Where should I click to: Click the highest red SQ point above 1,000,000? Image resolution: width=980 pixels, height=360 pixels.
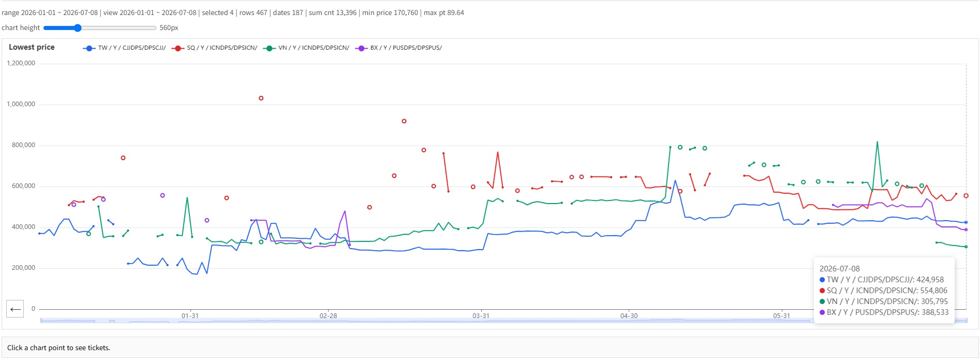[261, 98]
